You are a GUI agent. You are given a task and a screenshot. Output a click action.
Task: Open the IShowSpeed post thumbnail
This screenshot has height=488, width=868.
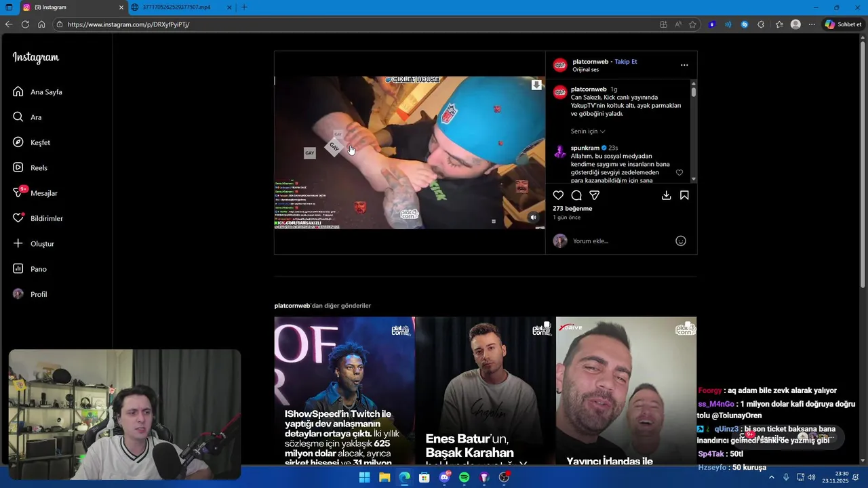(344, 391)
